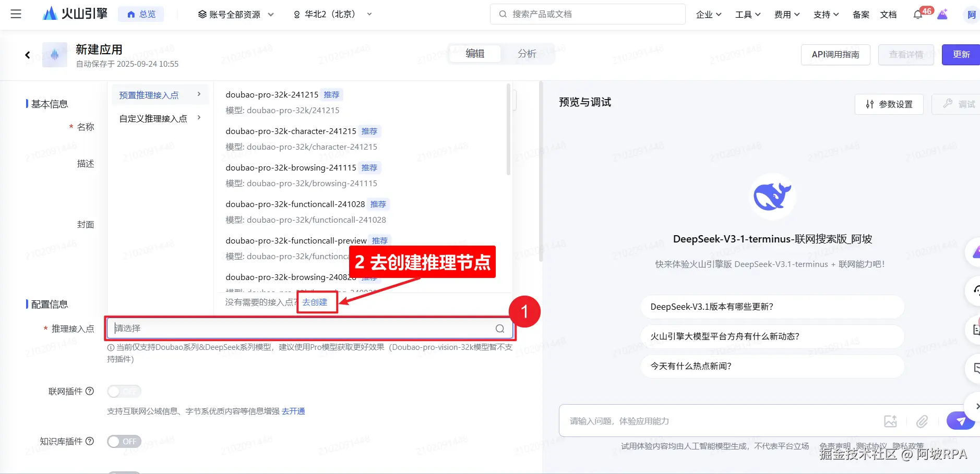
Task: Click the purple icon beside the bell
Action: 942,14
